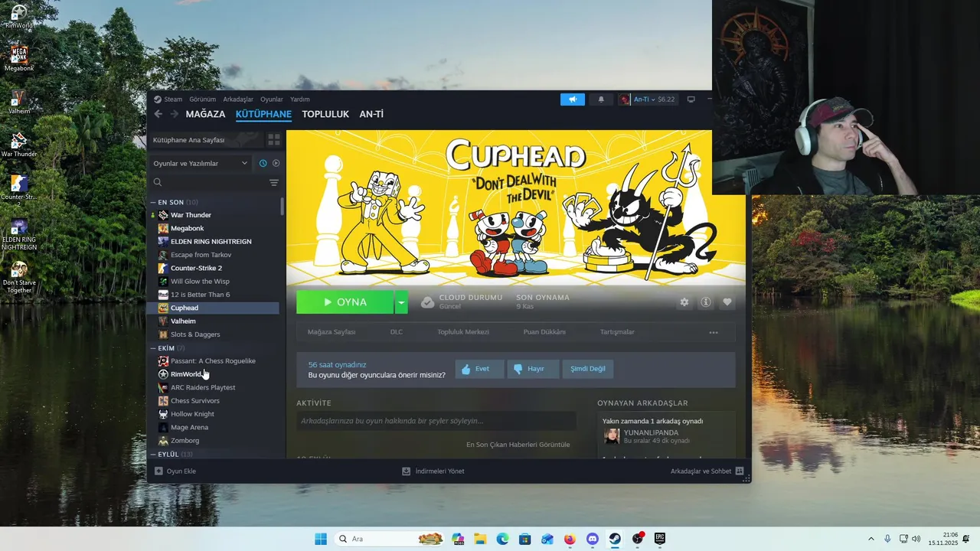Open Discord from the taskbar
Viewport: 980px width, 551px height.
tap(592, 539)
